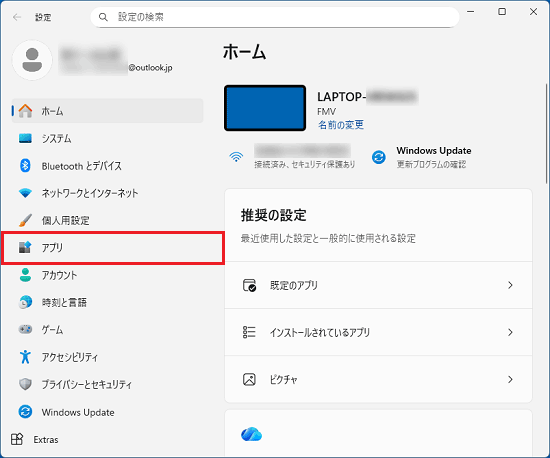This screenshot has height=458, width=550.
Task: Click the blue desktop thumbnail
Action: (x=265, y=108)
